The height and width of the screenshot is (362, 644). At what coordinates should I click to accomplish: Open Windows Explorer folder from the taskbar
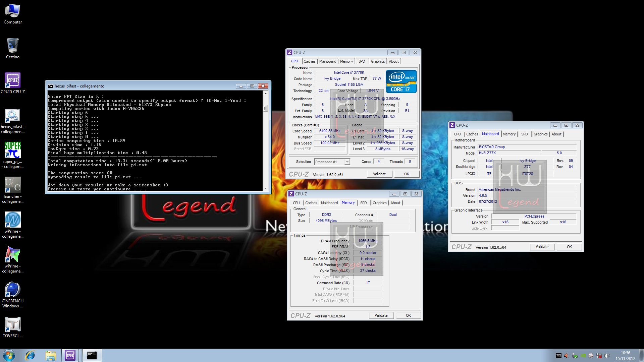pyautogui.click(x=51, y=355)
